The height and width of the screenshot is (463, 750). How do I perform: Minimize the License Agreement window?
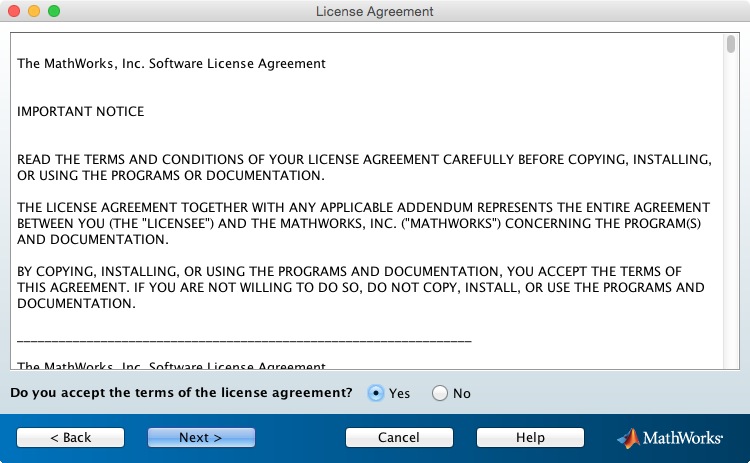(x=34, y=11)
